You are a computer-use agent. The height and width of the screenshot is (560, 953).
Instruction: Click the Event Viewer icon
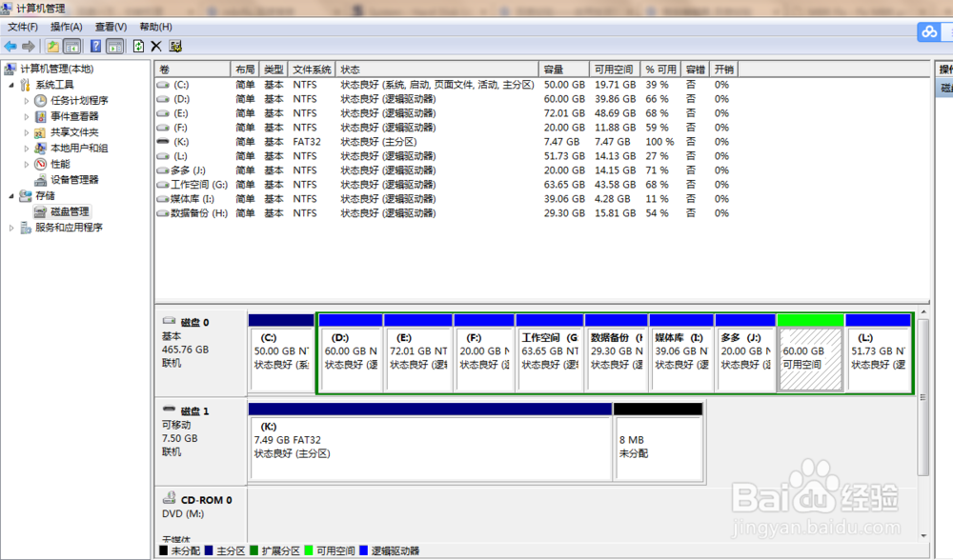(41, 116)
